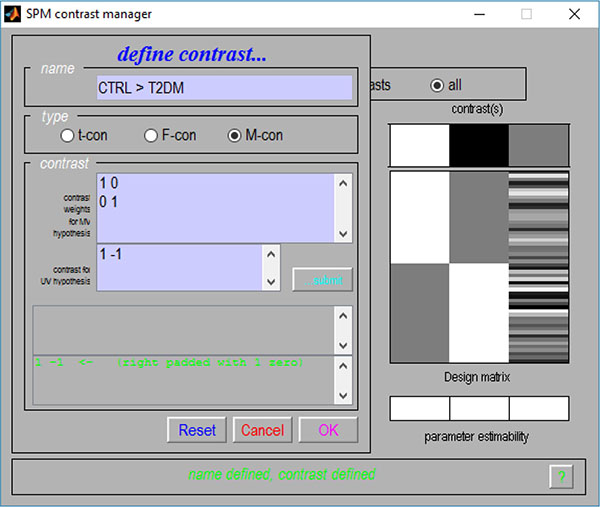Image resolution: width=600 pixels, height=507 pixels.
Task: Up arrow of UV hypothesis box scrollbar
Action: [x=271, y=254]
